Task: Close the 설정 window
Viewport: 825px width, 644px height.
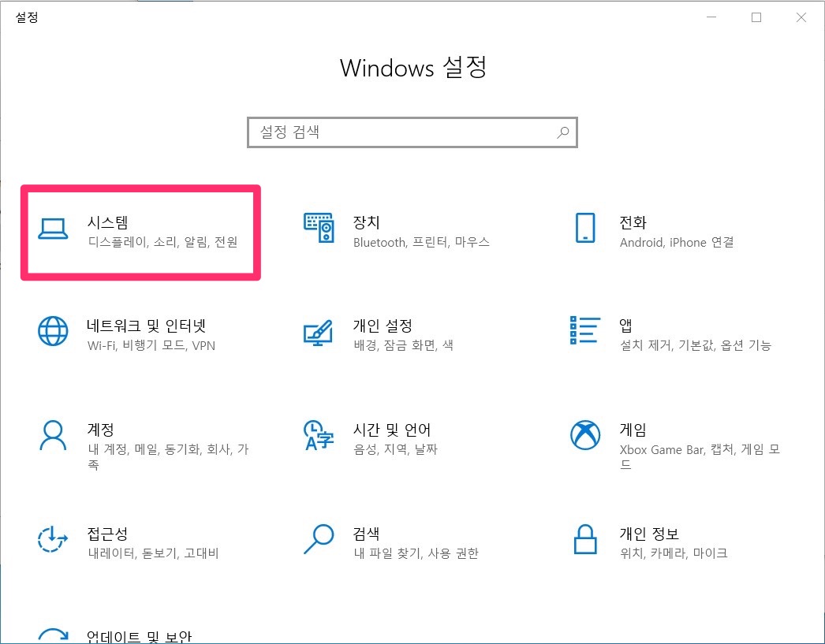Action: 801,17
